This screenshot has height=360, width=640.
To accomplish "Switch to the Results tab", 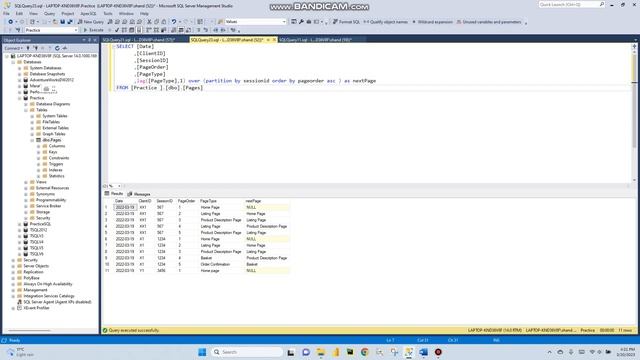I will pos(114,194).
